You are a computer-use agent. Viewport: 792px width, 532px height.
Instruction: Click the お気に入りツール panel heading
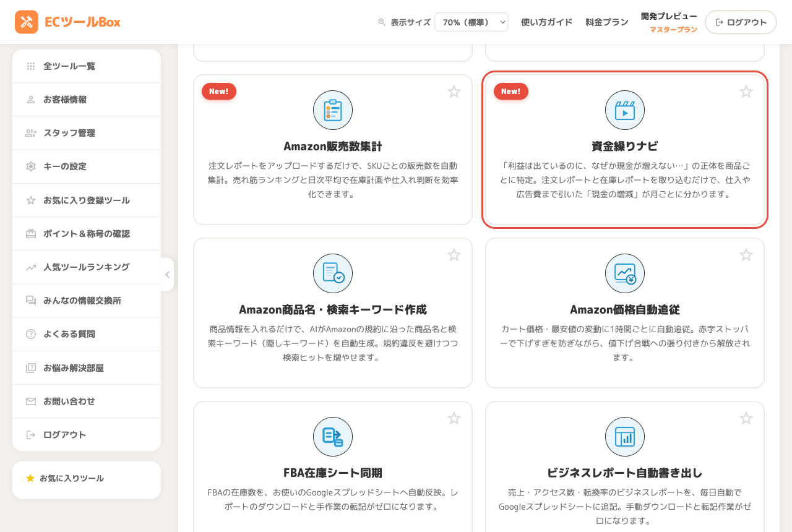tap(72, 478)
